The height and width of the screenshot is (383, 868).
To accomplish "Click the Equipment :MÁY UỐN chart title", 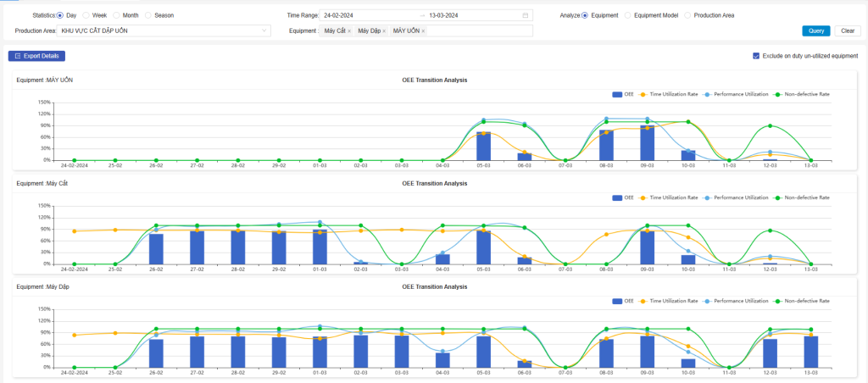I will (x=44, y=80).
